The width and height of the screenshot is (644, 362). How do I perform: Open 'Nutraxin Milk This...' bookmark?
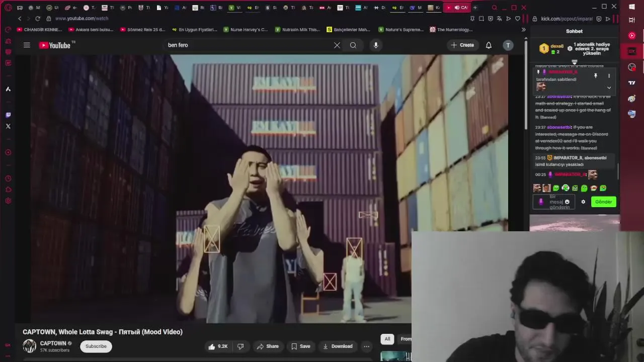pos(297,30)
